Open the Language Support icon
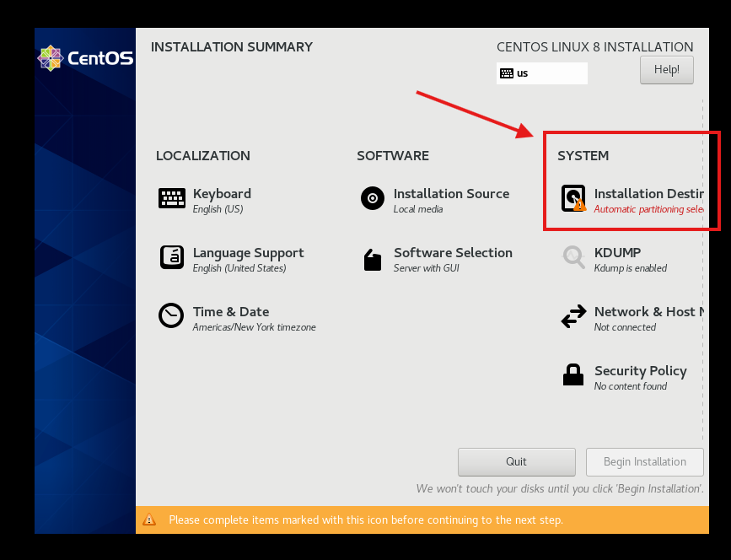731x560 pixels. point(171,257)
